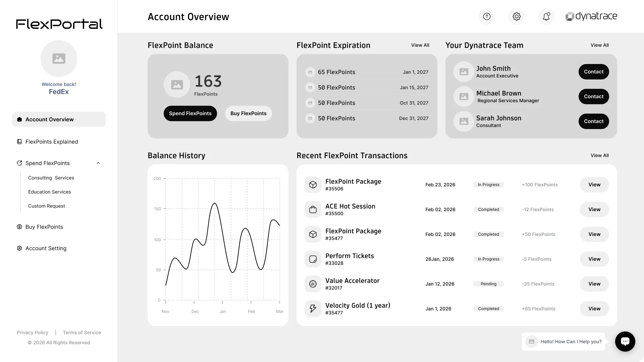644x362 pixels.
Task: Open the settings gear icon
Action: (x=517, y=16)
